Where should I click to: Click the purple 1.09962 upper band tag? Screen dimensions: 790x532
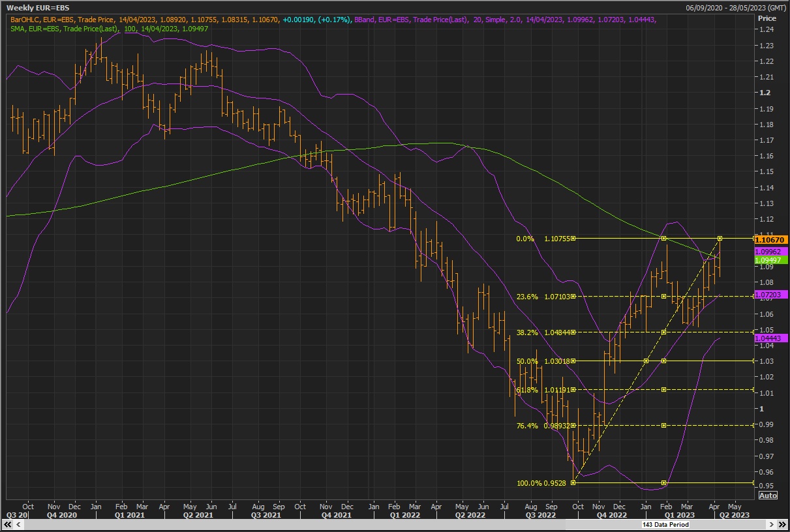tap(771, 252)
